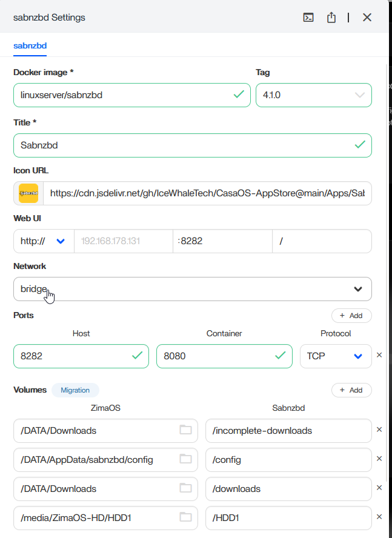Browse folder for /incomplete-downloads volume path
The height and width of the screenshot is (538, 392).
point(185,430)
